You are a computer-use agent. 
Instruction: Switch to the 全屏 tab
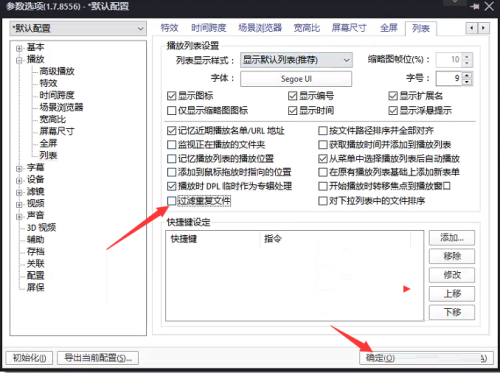pyautogui.click(x=389, y=28)
